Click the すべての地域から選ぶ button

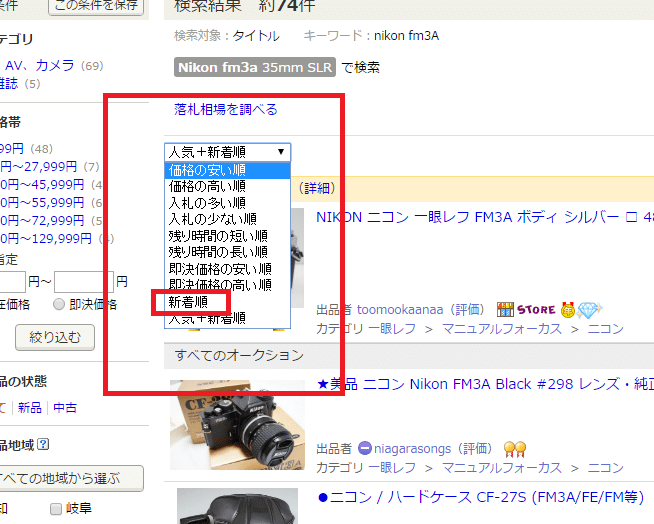point(71,479)
